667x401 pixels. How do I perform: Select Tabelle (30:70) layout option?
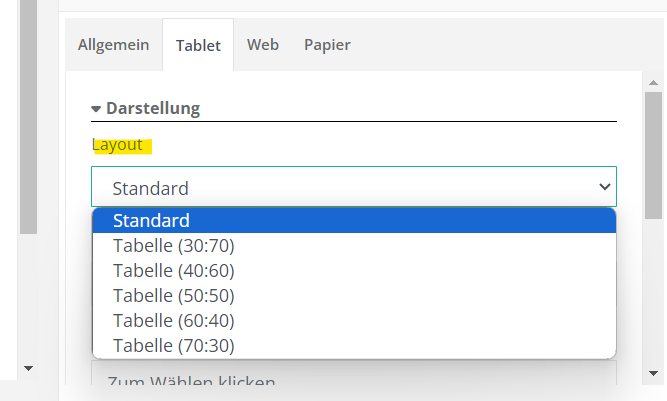174,245
